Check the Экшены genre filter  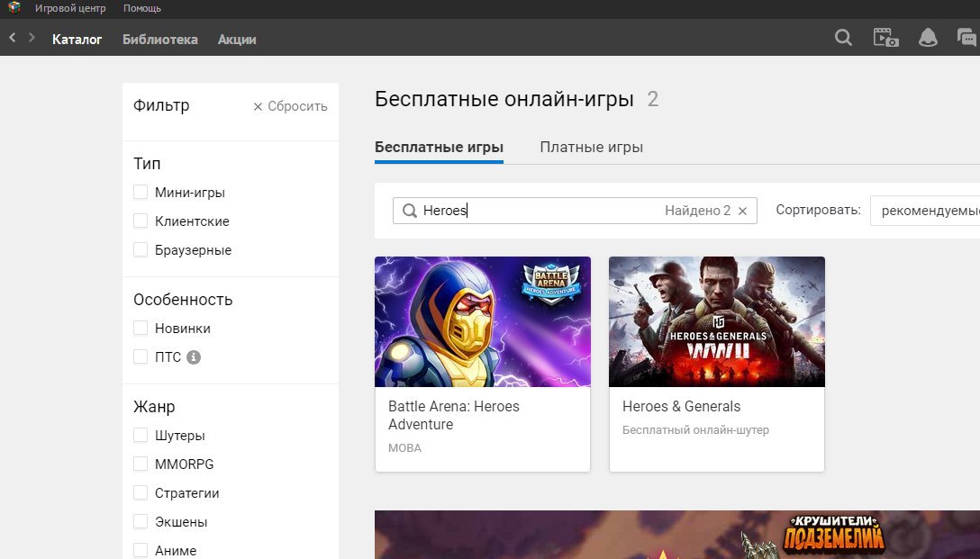click(141, 521)
